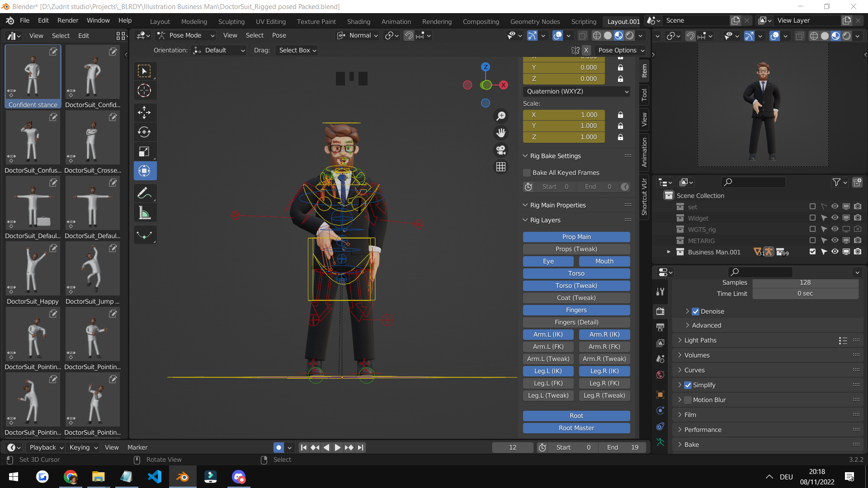Expand the Light Paths panel
The width and height of the screenshot is (868, 488).
coord(700,340)
